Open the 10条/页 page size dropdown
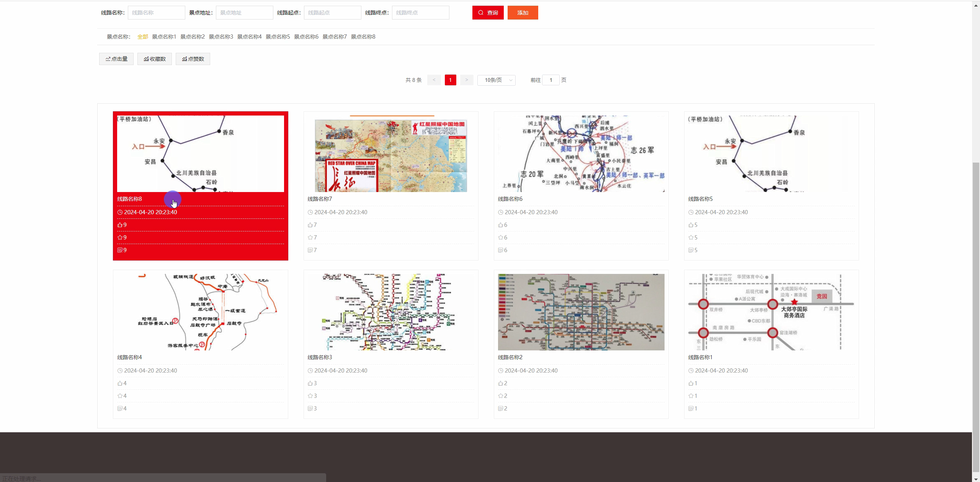 pyautogui.click(x=496, y=80)
